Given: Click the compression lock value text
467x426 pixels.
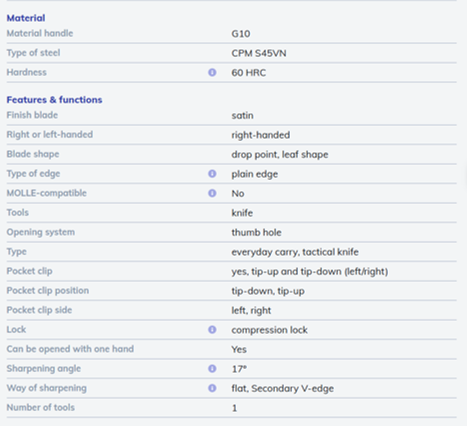Looking at the screenshot, I should coord(269,330).
